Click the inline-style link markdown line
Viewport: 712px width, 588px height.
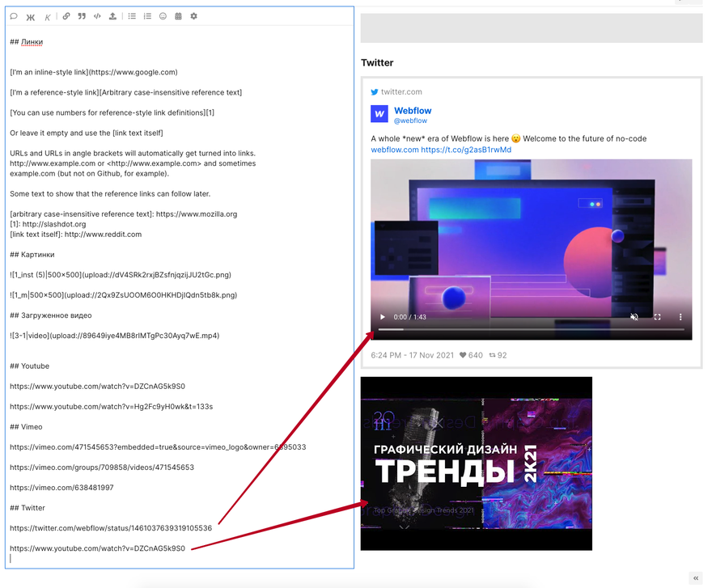(94, 72)
